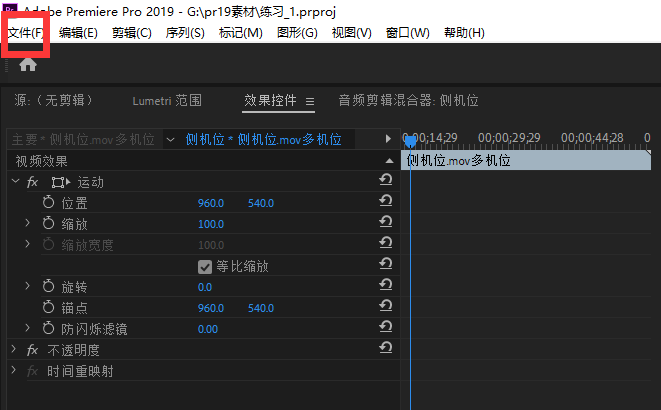Viewport: 661px width, 410px height.
Task: Select the Motion transform box icon
Action: click(x=61, y=182)
